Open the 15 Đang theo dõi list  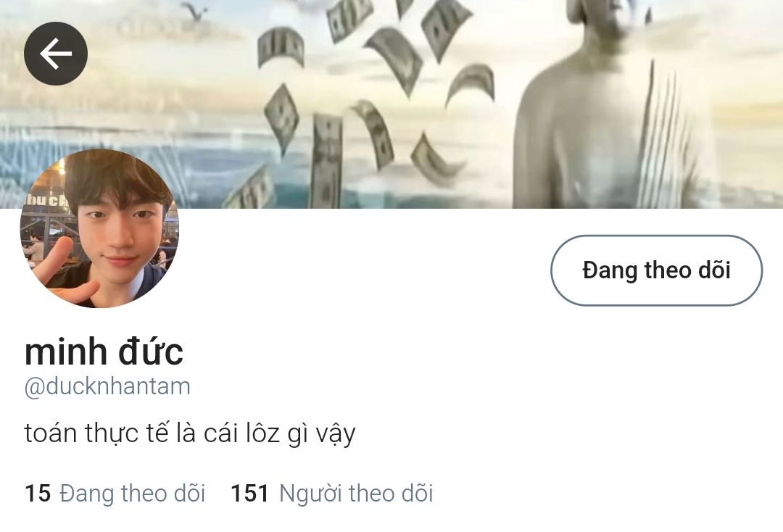(x=115, y=493)
